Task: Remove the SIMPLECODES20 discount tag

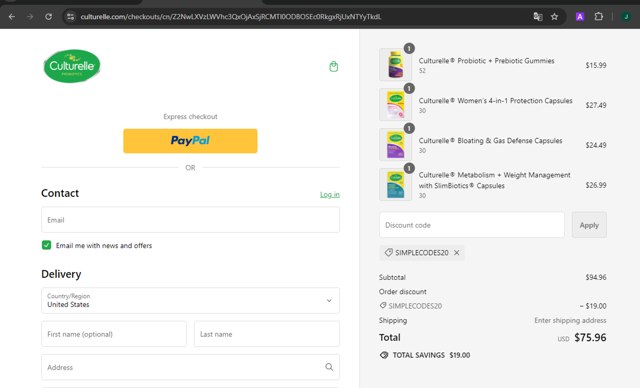Action: pos(457,253)
